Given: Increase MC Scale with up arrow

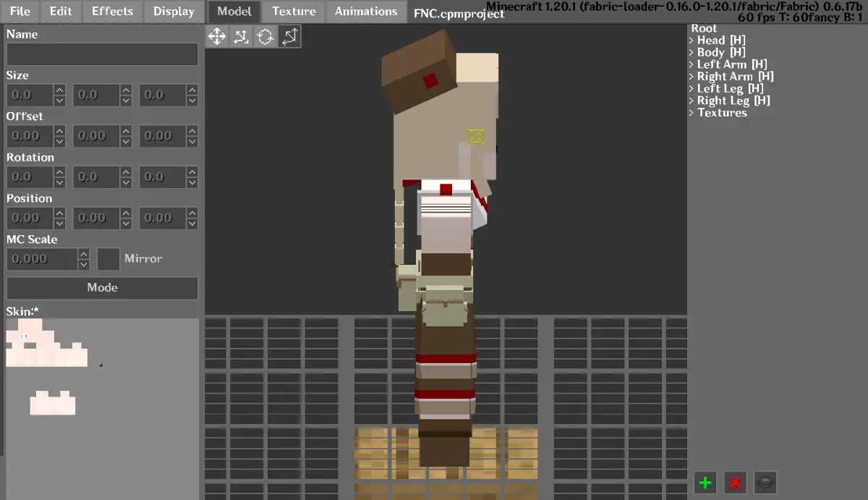Looking at the screenshot, I should [84, 254].
